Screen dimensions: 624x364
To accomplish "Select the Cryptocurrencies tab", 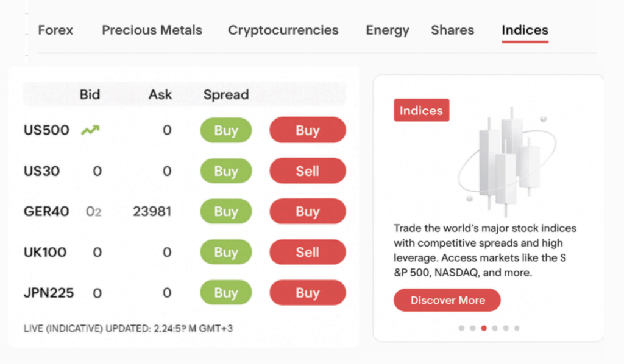I will tap(283, 30).
